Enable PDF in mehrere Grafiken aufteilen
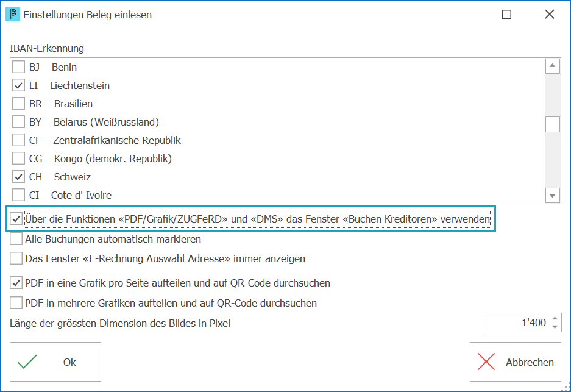The height and width of the screenshot is (392, 571). point(16,303)
